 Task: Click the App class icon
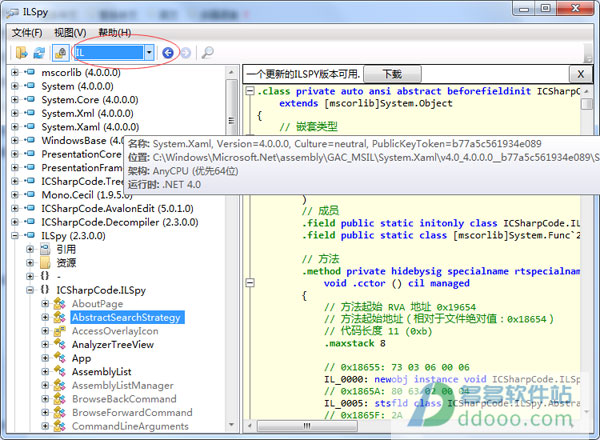(x=60, y=358)
